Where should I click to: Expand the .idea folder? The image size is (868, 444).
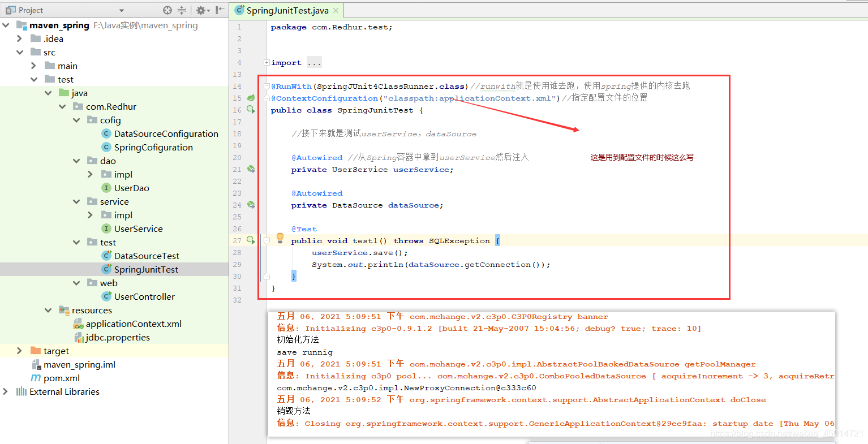[20, 38]
